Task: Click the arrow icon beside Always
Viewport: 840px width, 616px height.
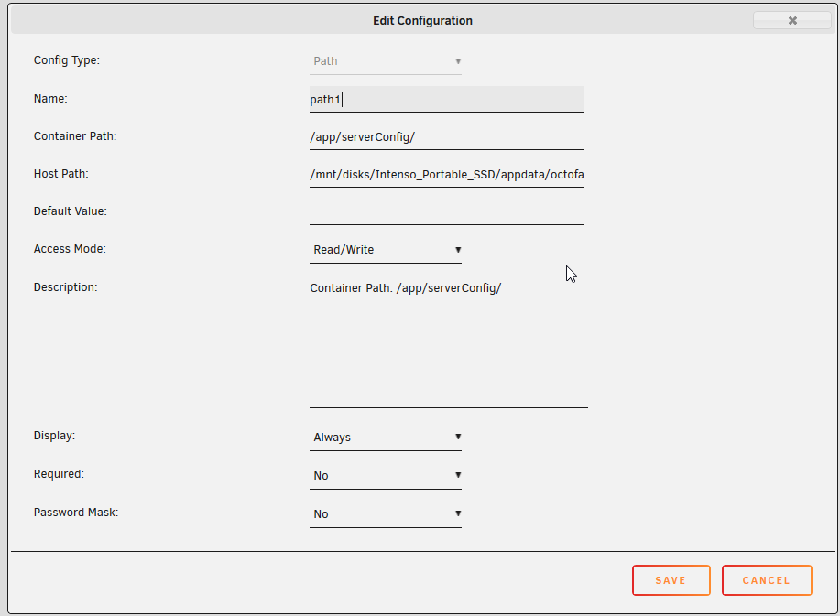Action: (458, 437)
